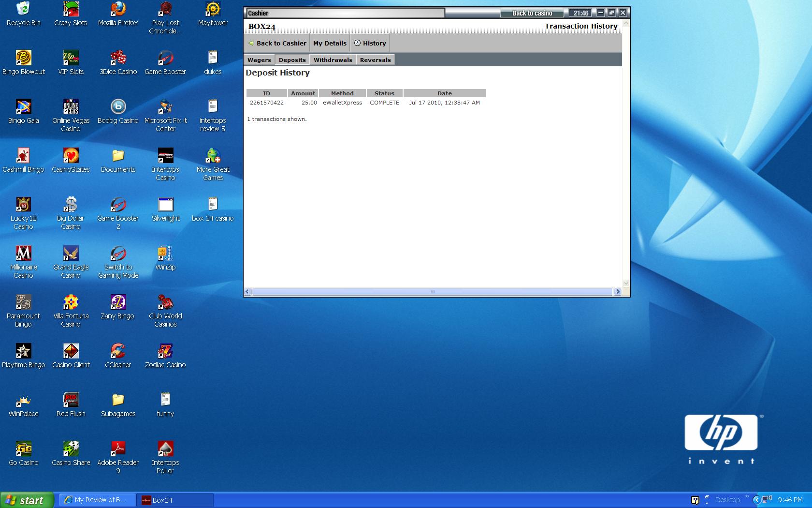Click deposit ID 2261570422
812x508 pixels.
click(267, 103)
